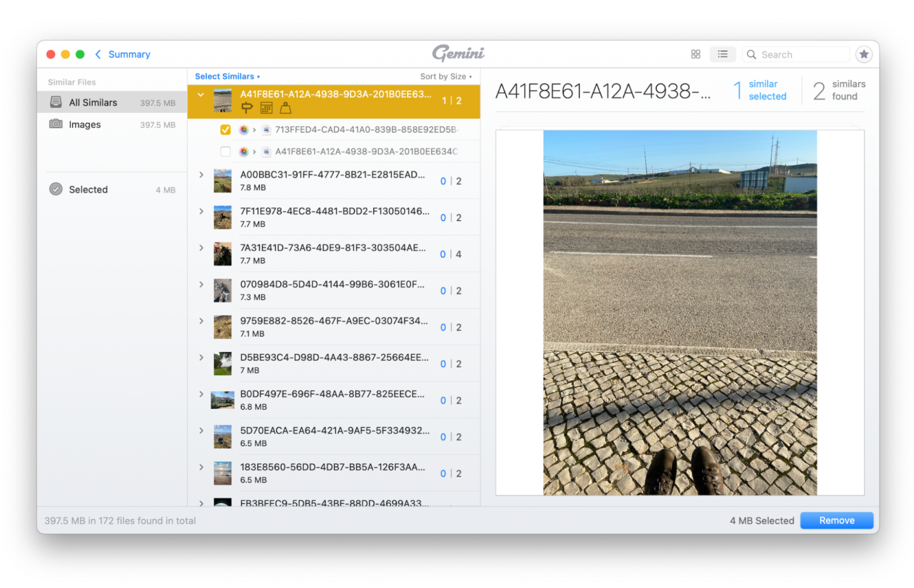Select the 183E8560 sunset thumbnail
The width and height of the screenshot is (914, 588).
223,473
